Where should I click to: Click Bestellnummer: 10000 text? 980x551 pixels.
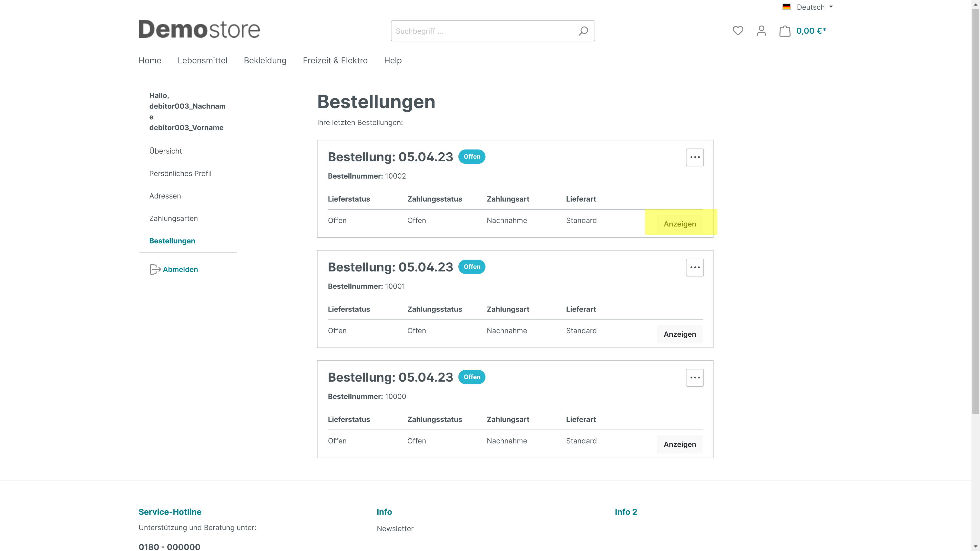click(367, 397)
